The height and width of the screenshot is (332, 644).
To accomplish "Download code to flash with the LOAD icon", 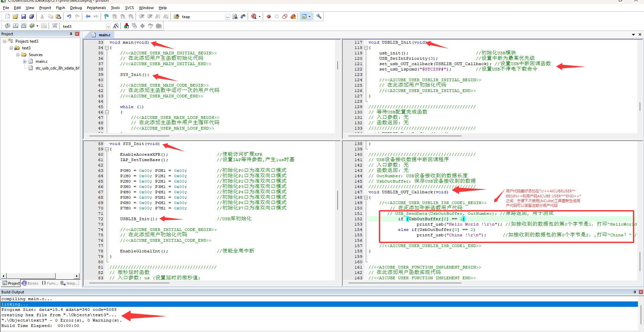I will click(x=55, y=26).
